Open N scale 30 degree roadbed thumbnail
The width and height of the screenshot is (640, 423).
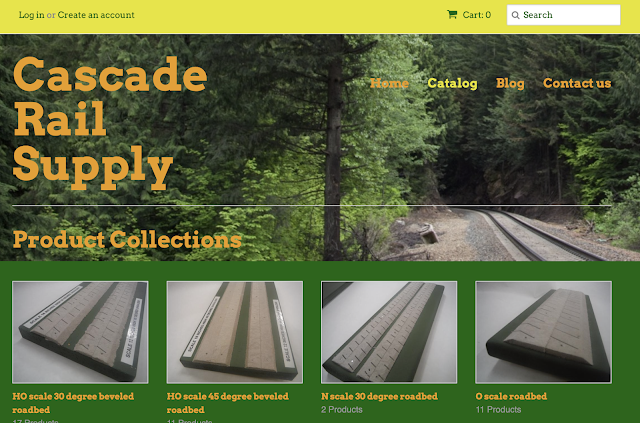[389, 332]
